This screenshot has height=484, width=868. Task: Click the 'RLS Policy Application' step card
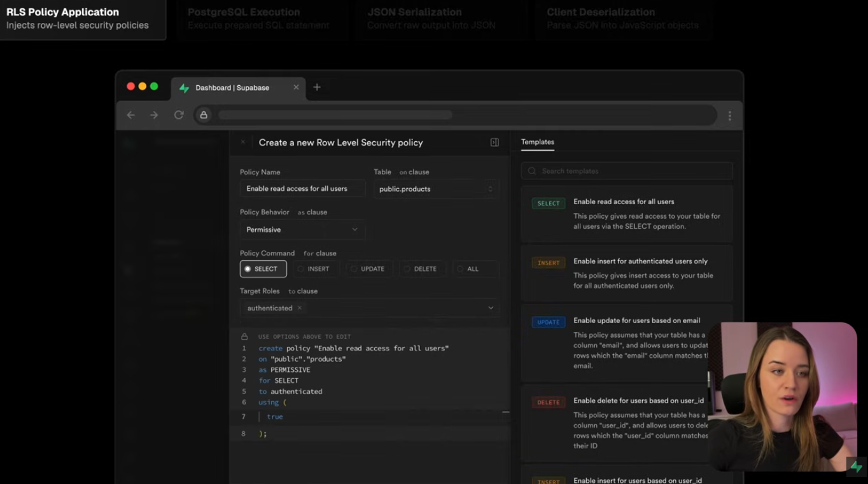click(x=83, y=20)
